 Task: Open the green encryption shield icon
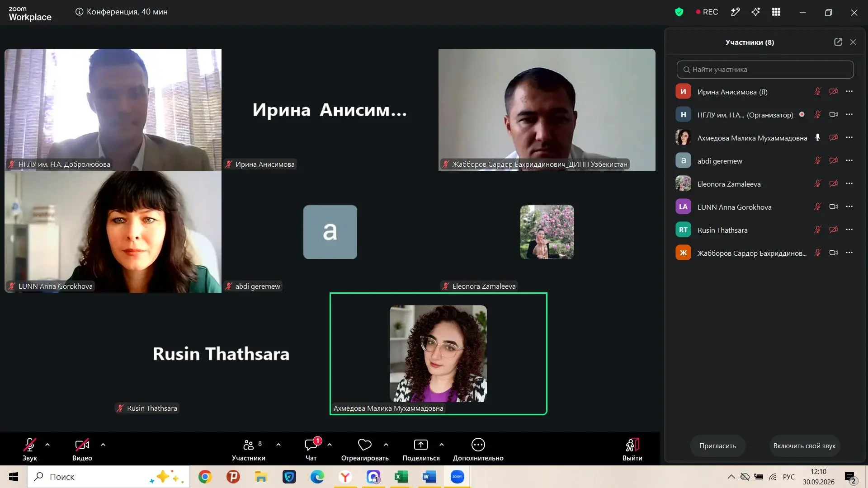679,12
